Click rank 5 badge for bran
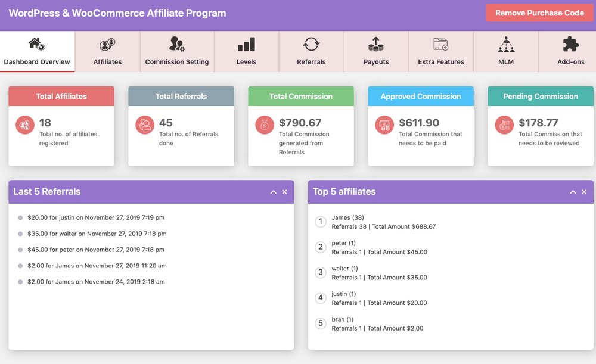This screenshot has width=596, height=364. 321,323
